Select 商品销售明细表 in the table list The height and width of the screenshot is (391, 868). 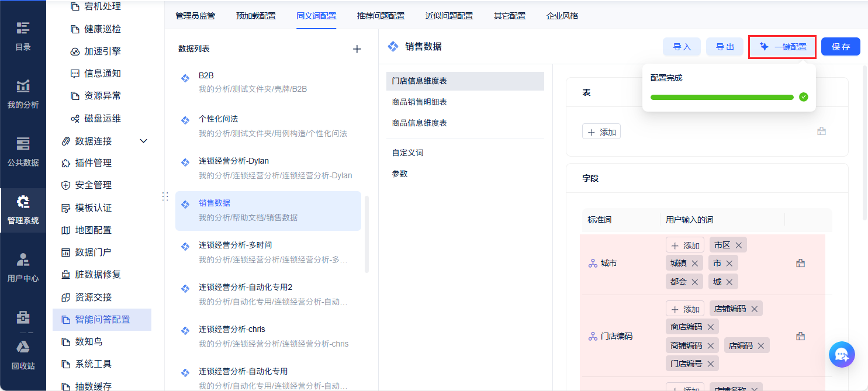point(420,102)
